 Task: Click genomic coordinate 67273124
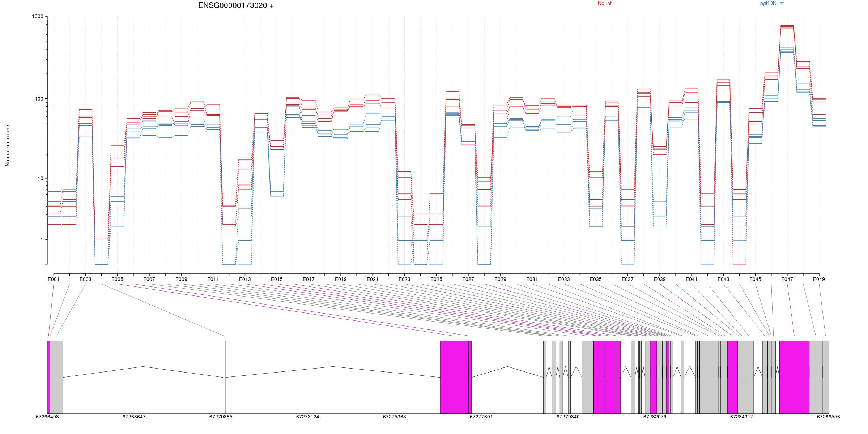pyautogui.click(x=308, y=417)
